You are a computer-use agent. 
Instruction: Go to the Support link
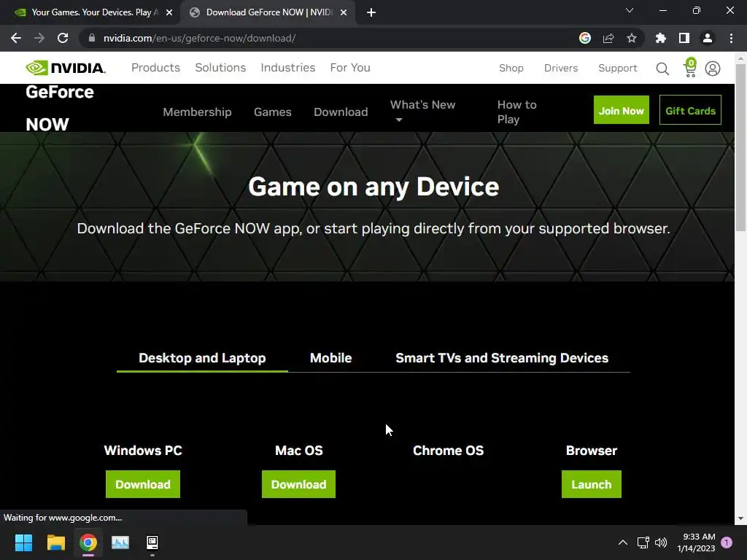point(617,68)
